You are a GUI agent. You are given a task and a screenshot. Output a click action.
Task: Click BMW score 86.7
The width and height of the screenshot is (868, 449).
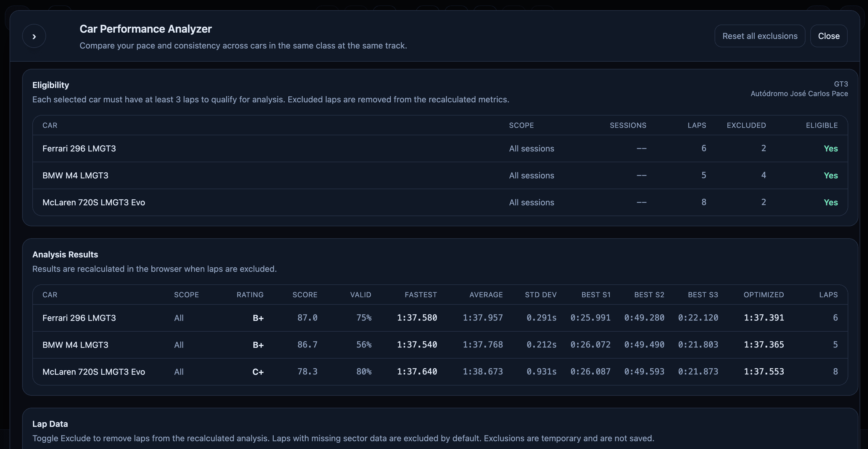coord(307,345)
